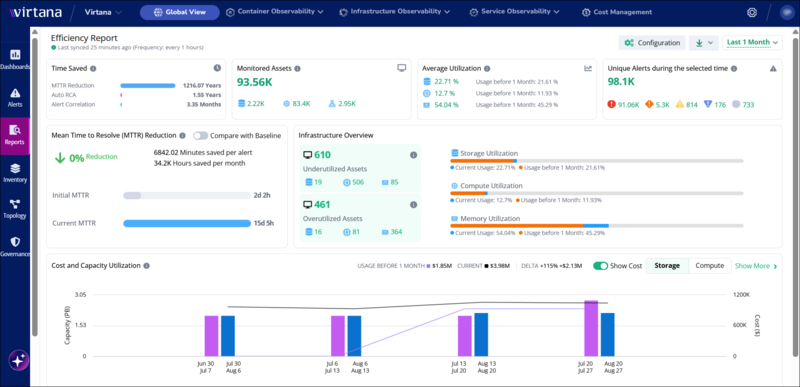Image resolution: width=800 pixels, height=387 pixels.
Task: Click the warning triangle icon in Unique Alerts card
Action: 773,68
